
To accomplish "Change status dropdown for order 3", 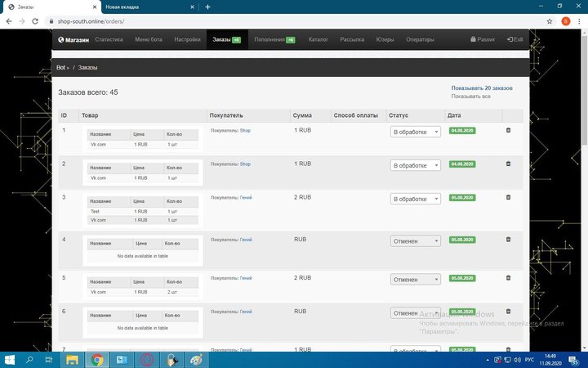I will [415, 199].
